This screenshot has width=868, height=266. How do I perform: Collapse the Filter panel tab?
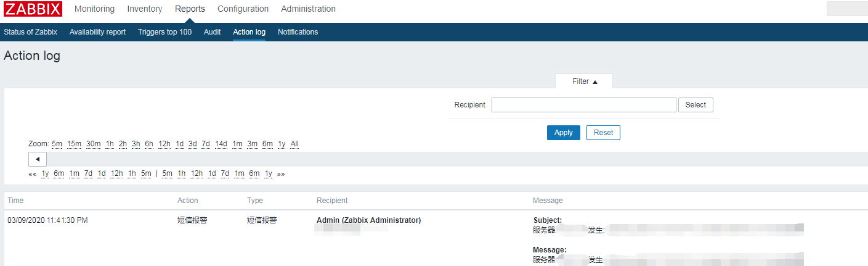pos(584,81)
